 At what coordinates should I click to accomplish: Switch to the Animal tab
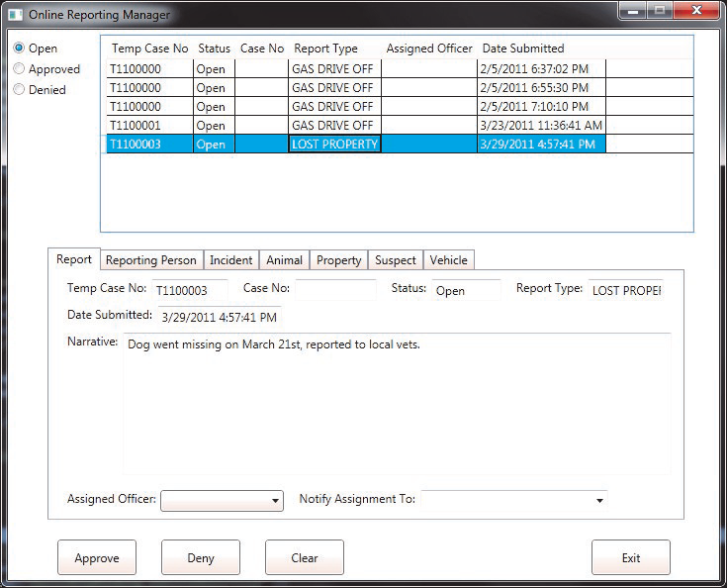284,260
